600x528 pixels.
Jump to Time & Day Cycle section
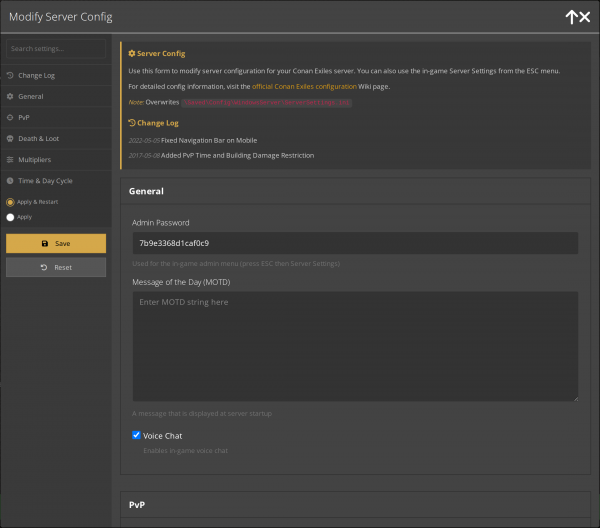click(x=56, y=181)
